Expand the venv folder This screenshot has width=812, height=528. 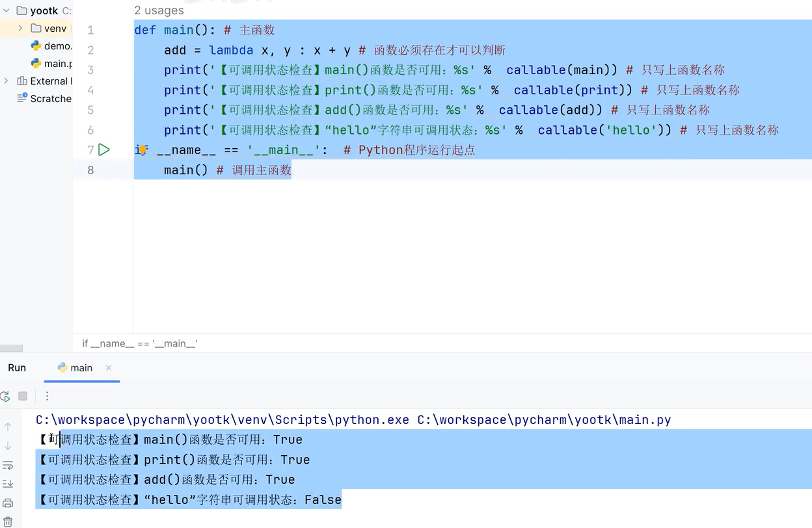tap(20, 28)
